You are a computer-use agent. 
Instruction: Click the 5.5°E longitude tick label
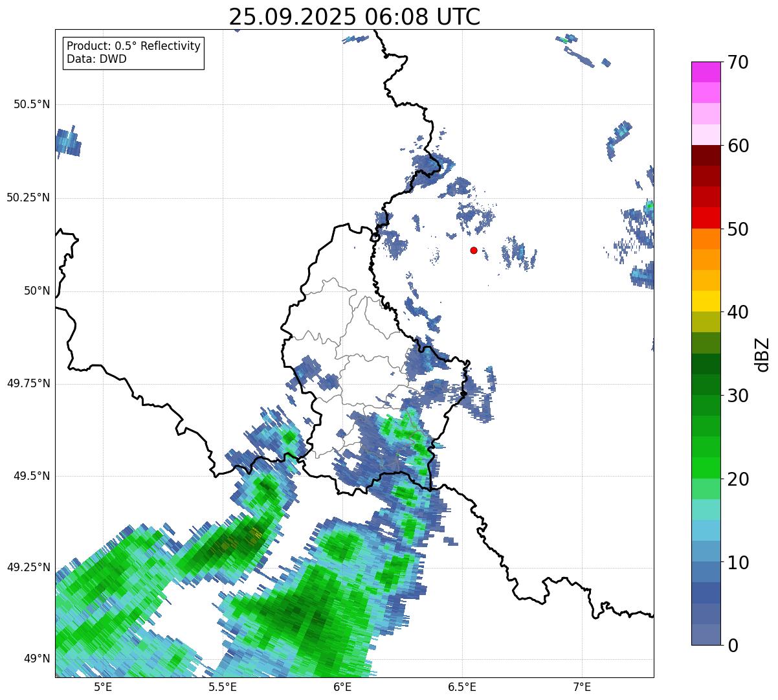223,687
